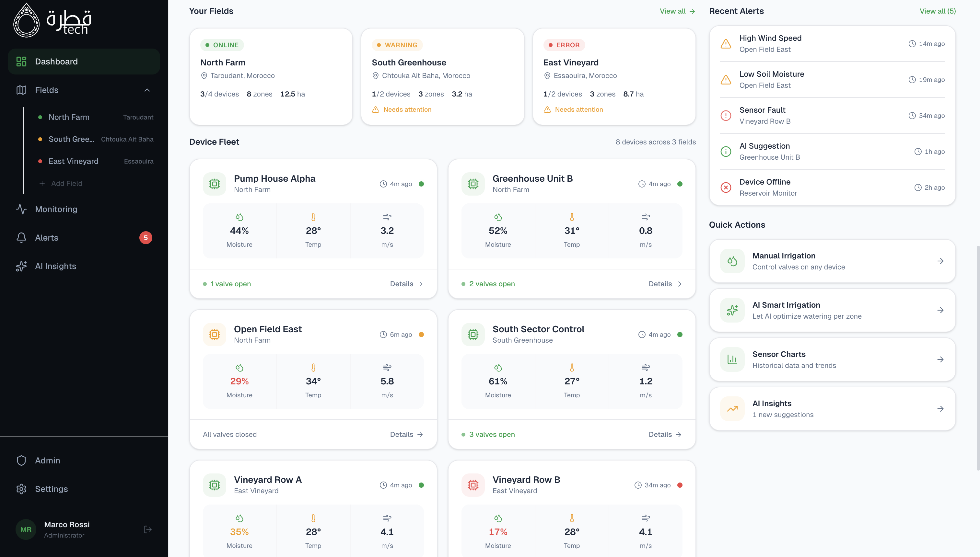980x557 pixels.
Task: Click the logout icon beside Marco Rossi
Action: pos(147,529)
